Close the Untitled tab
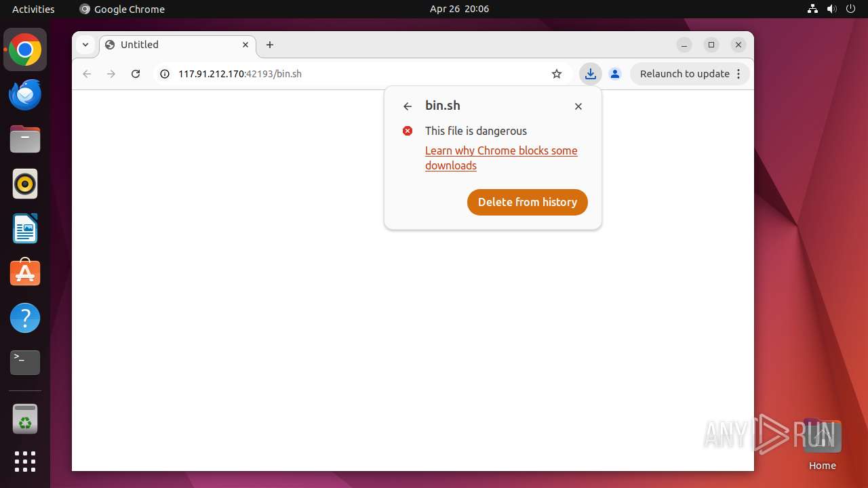Screen dimensions: 868x488 [x=245, y=45]
